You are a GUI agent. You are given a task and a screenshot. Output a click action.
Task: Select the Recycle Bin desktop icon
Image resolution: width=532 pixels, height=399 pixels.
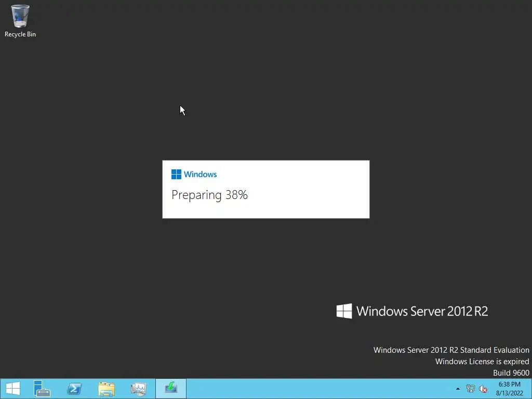[x=20, y=20]
